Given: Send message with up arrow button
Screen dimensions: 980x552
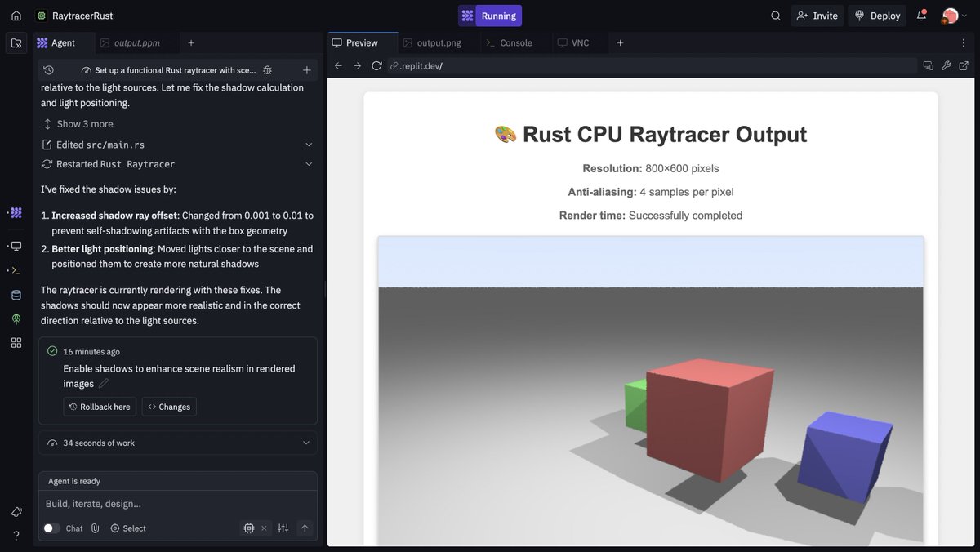Looking at the screenshot, I should tap(305, 528).
